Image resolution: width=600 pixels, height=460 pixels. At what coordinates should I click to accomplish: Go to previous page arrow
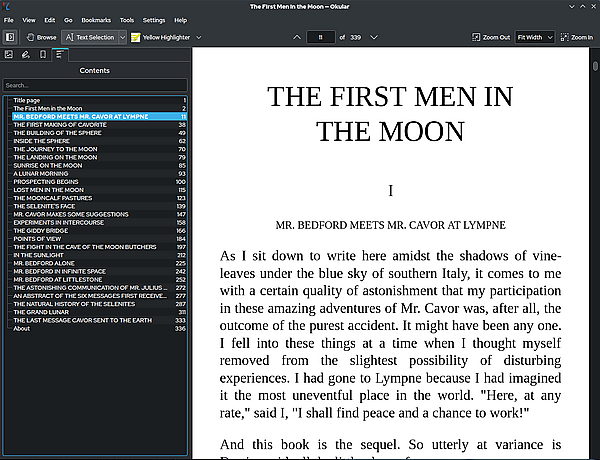point(296,37)
